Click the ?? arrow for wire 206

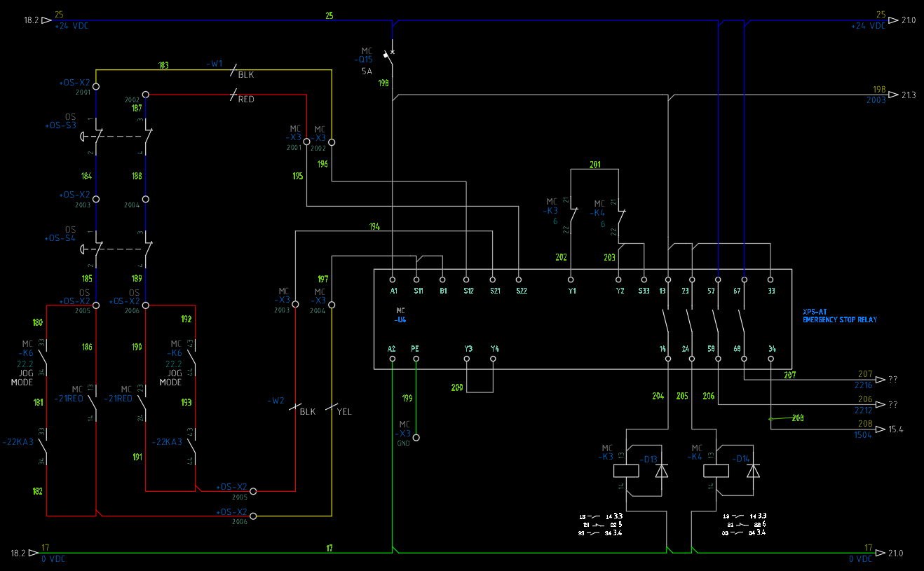882,404
